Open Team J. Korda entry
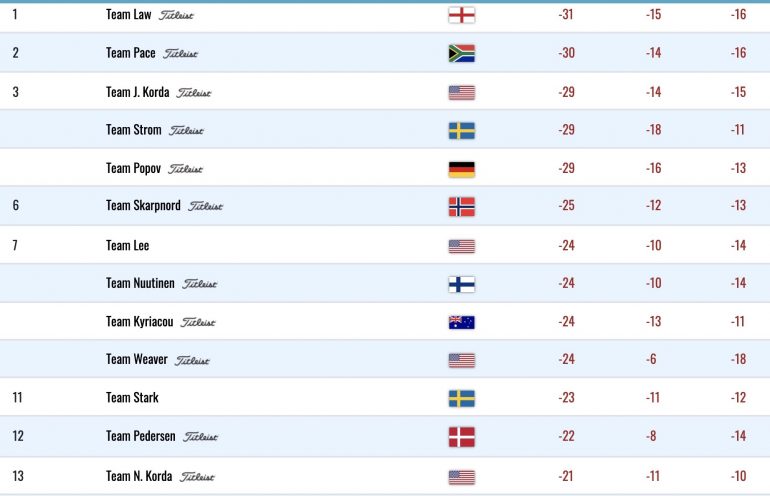 pyautogui.click(x=138, y=92)
